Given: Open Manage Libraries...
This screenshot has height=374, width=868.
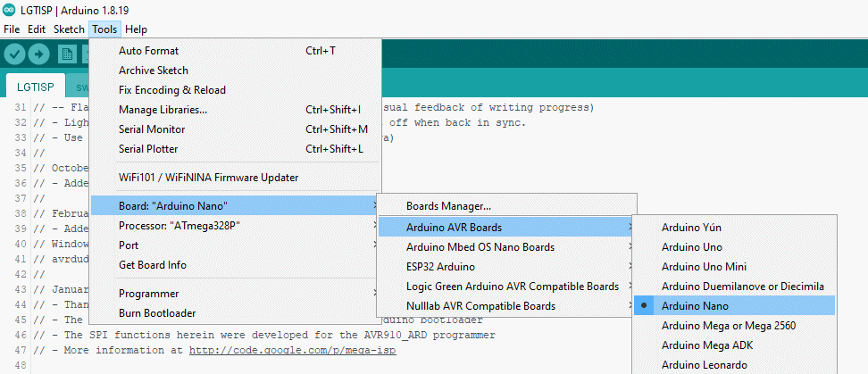Looking at the screenshot, I should (x=235, y=110).
